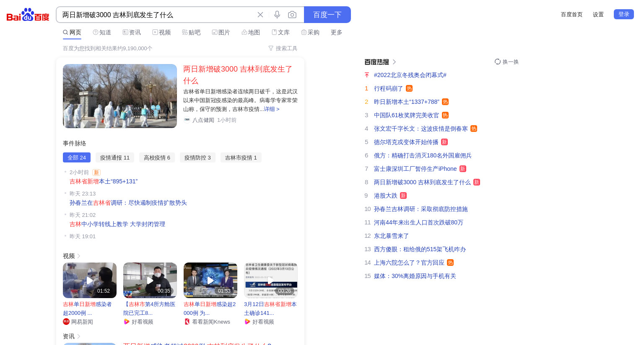Open hot search 河南44年来出生人口首次跌破80万

[x=419, y=222]
